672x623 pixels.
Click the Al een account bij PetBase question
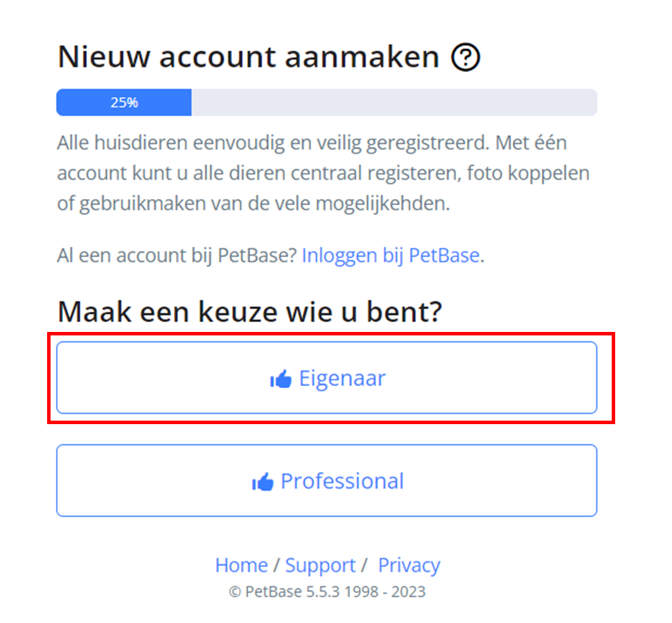coord(177,256)
